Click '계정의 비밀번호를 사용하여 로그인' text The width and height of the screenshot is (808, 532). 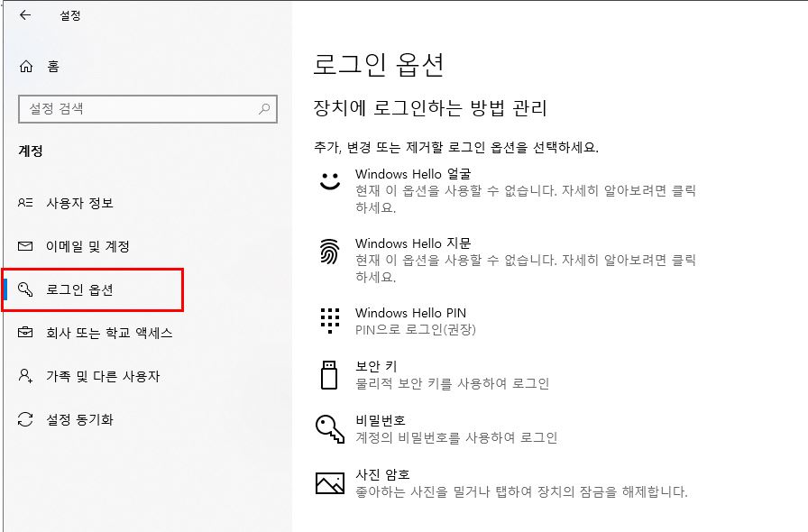[456, 437]
